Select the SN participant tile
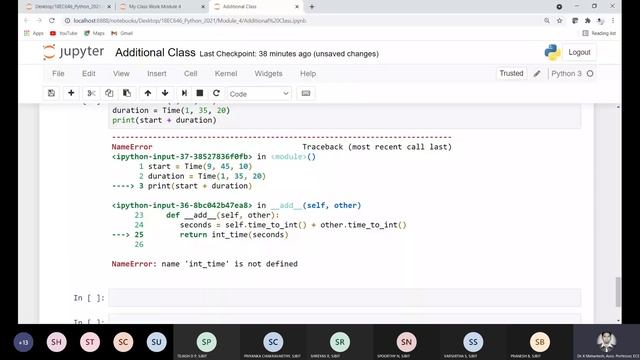The height and width of the screenshot is (360, 640). [406, 342]
